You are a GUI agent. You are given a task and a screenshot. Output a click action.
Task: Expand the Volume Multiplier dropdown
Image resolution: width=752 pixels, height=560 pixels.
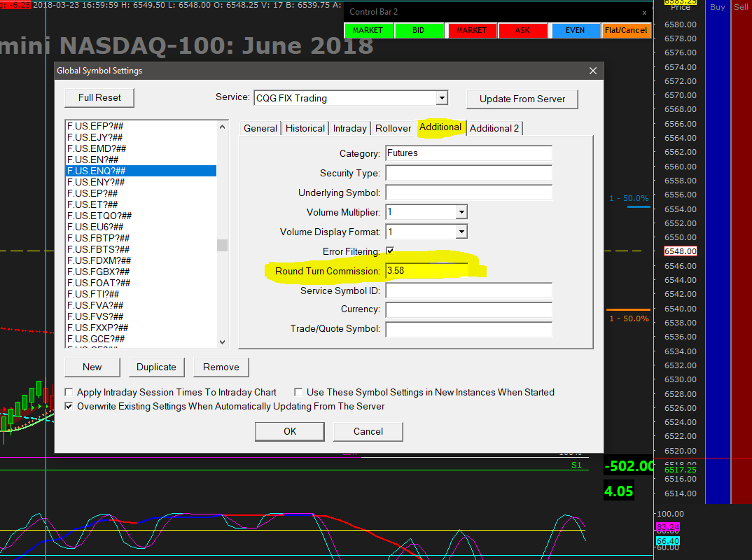pos(461,212)
